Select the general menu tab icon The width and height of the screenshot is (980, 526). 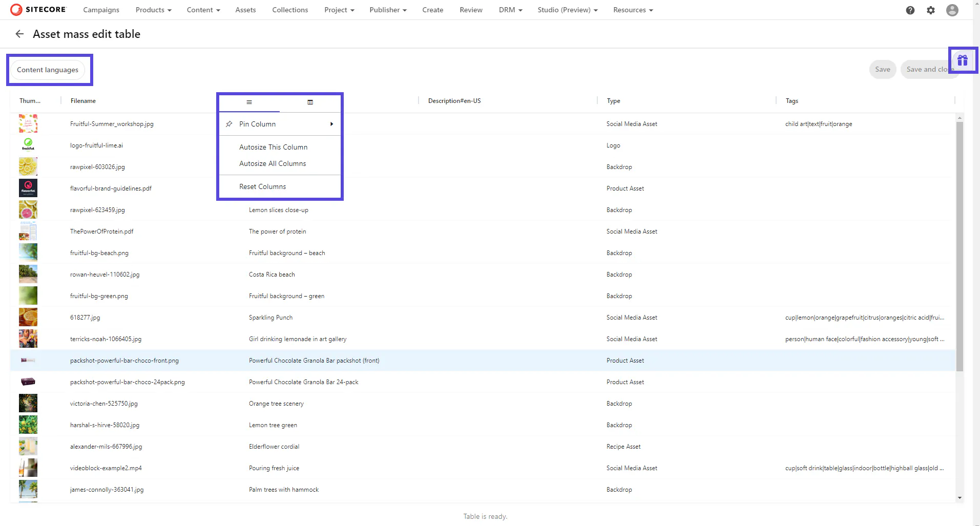coord(249,102)
